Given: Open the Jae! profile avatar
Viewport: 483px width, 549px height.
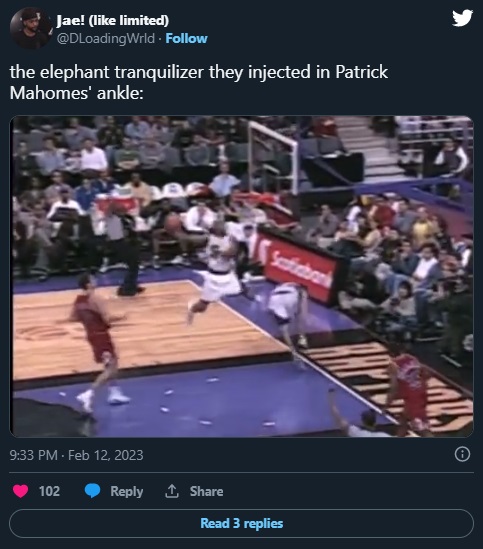Looking at the screenshot, I should (x=29, y=28).
